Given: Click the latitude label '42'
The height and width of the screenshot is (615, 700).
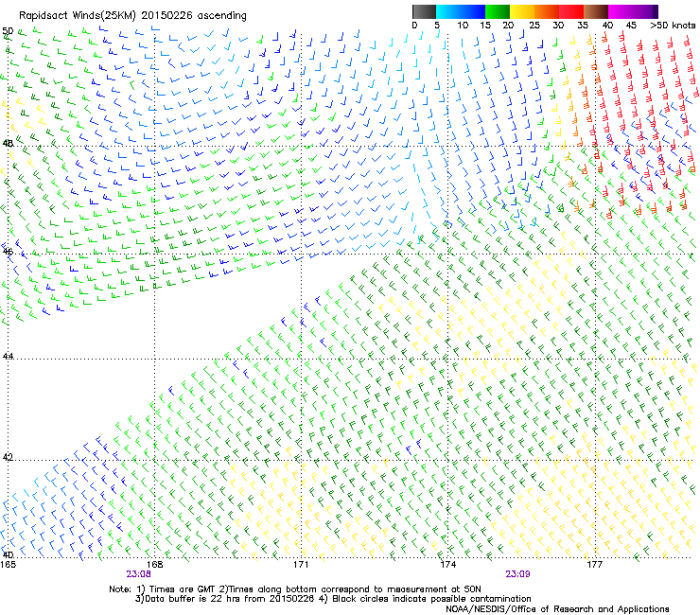Looking at the screenshot, I should [x=8, y=457].
